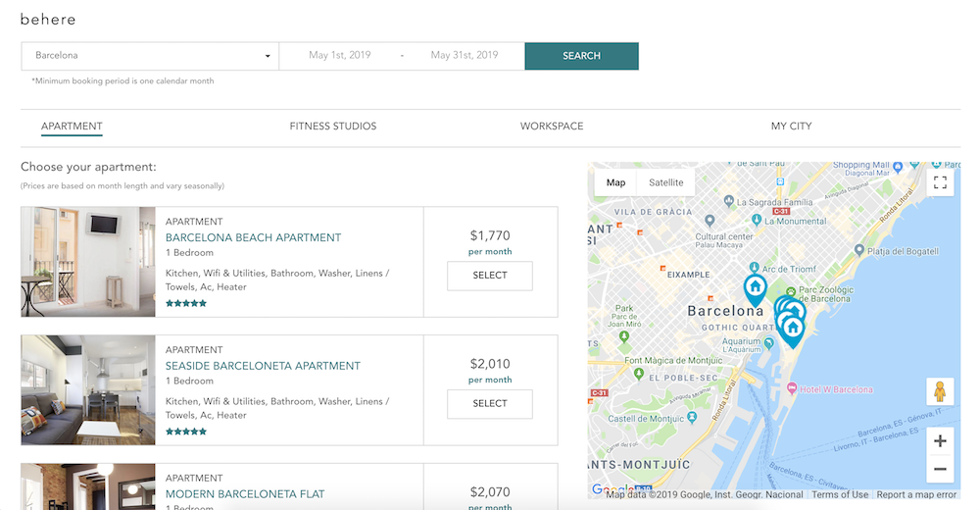Image resolution: width=980 pixels, height=510 pixels.
Task: Click the $2,010 price text
Action: (490, 364)
